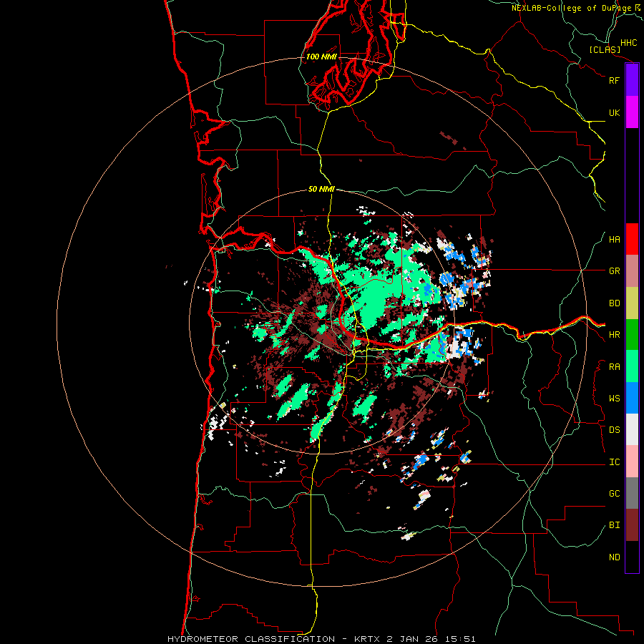
Task: Click the HA red legend swatch
Action: coord(632,239)
